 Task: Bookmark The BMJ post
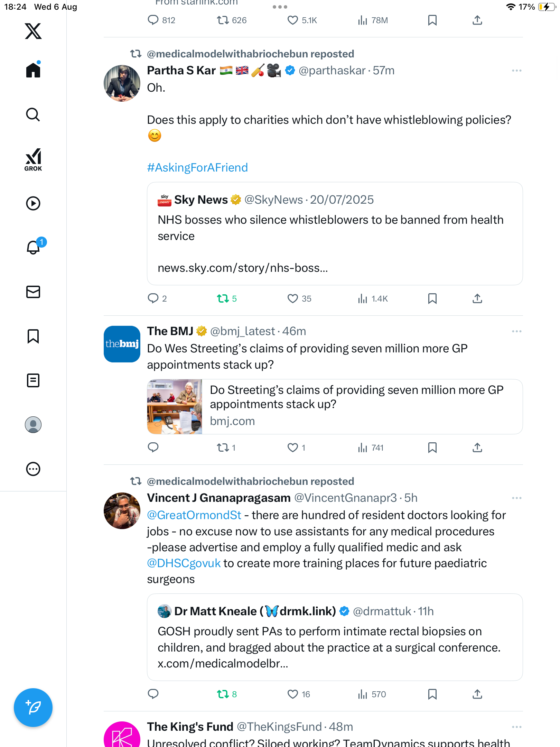(x=432, y=448)
